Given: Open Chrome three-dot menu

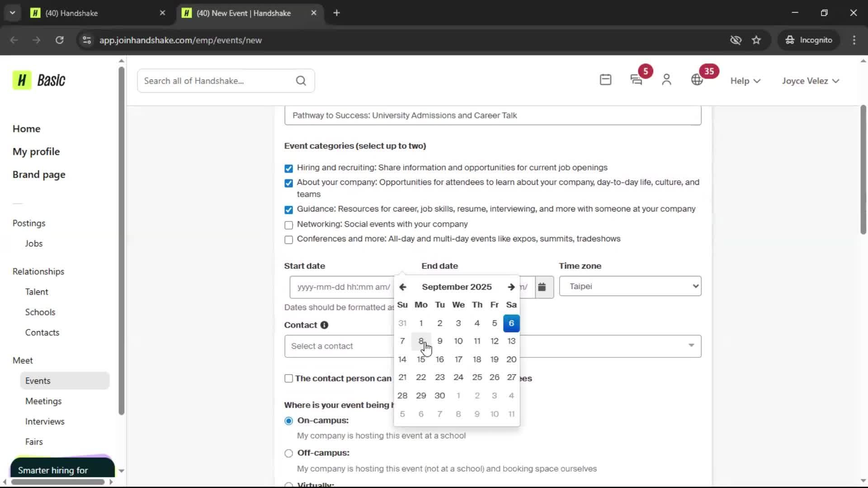Looking at the screenshot, I should click(854, 40).
